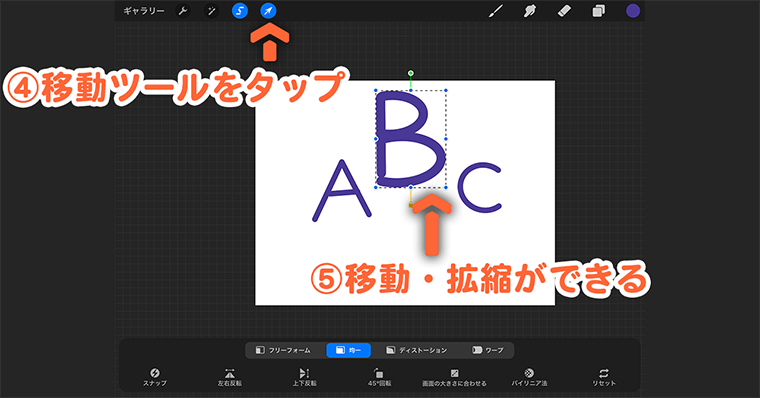The width and height of the screenshot is (760, 398).
Task: Open the ギャラリー gallery
Action: point(144,11)
